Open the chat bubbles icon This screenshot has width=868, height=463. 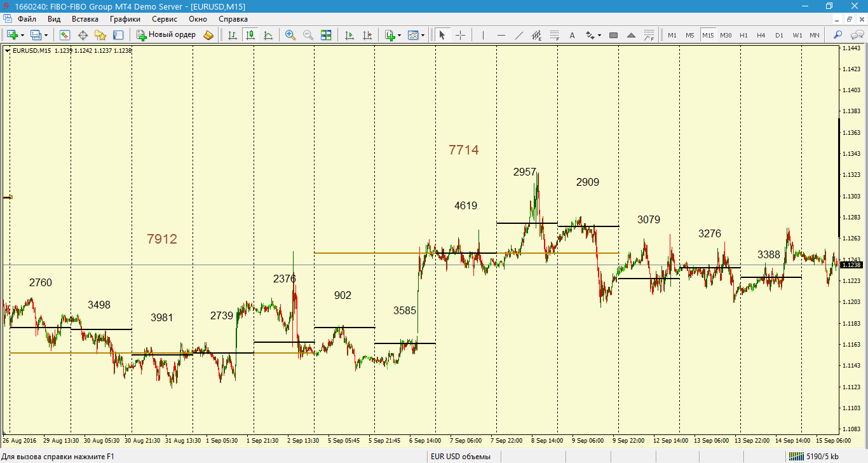(x=857, y=35)
